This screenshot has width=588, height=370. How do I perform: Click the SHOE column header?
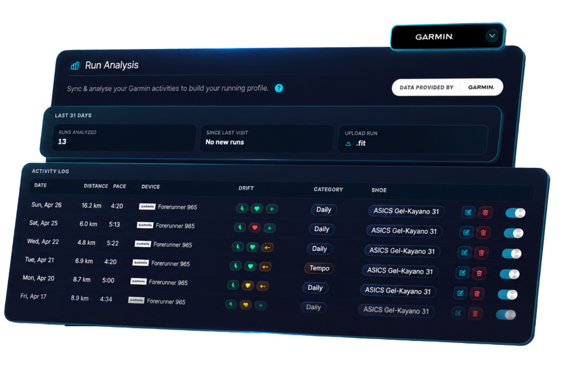(379, 190)
